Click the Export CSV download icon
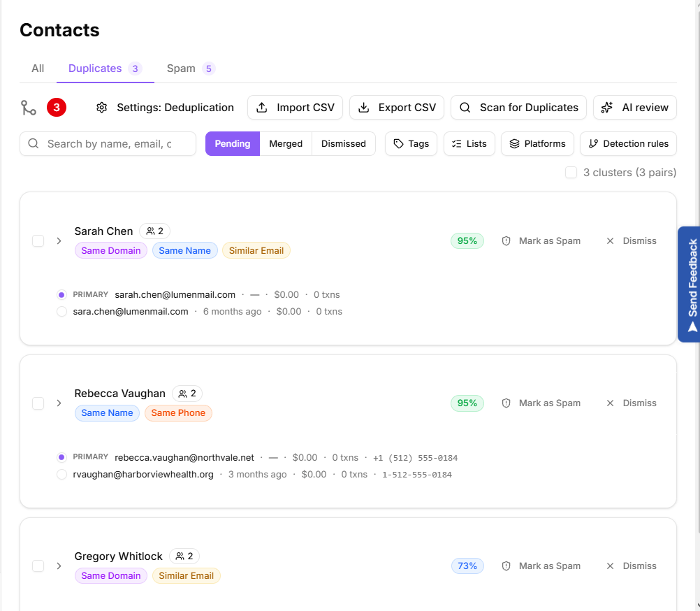Image resolution: width=700 pixels, height=611 pixels. point(364,108)
